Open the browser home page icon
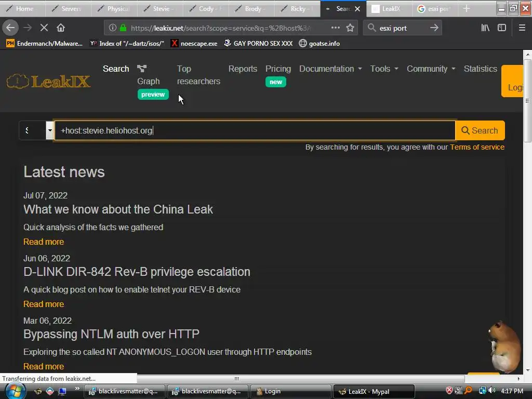The height and width of the screenshot is (399, 532). 61,28
